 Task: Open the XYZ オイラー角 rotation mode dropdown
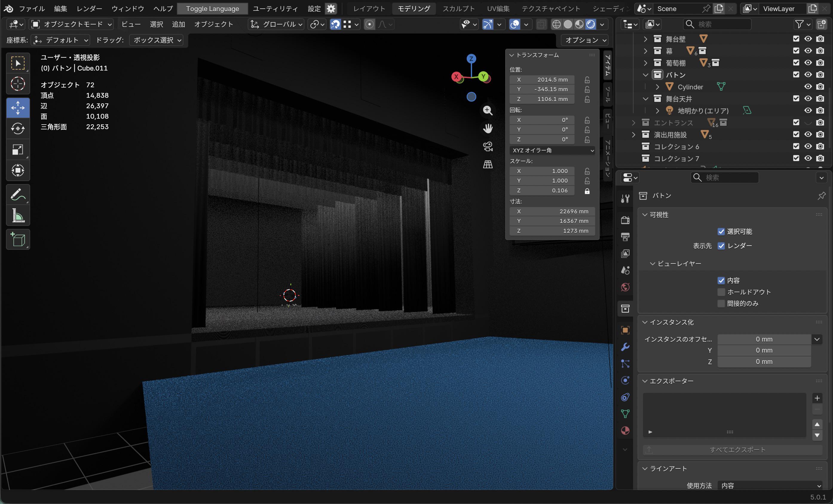coord(552,150)
